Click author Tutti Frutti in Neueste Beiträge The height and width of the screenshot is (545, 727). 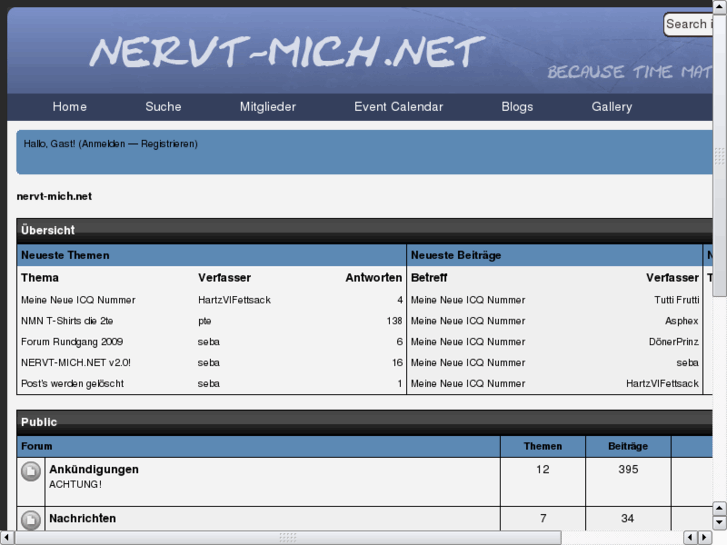676,300
